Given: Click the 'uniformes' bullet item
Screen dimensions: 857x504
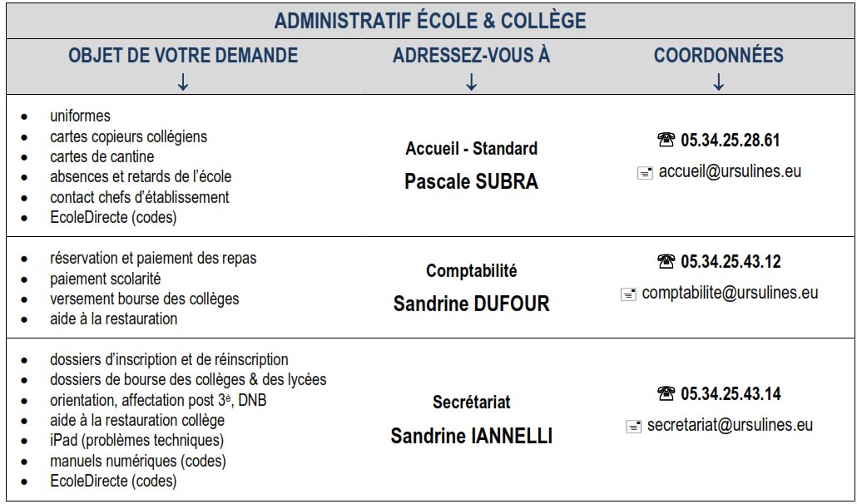Looking at the screenshot, I should (80, 116).
